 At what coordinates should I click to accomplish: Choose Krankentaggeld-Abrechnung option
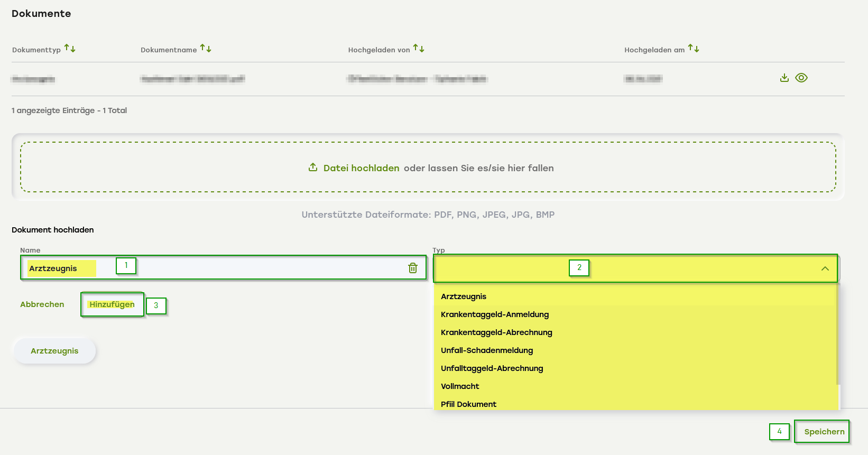click(496, 332)
